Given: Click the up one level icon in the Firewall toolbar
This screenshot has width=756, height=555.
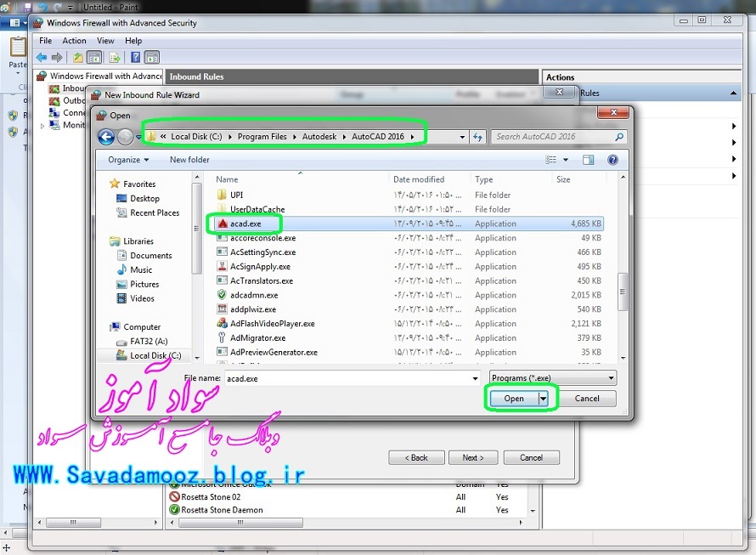Looking at the screenshot, I should 77,58.
